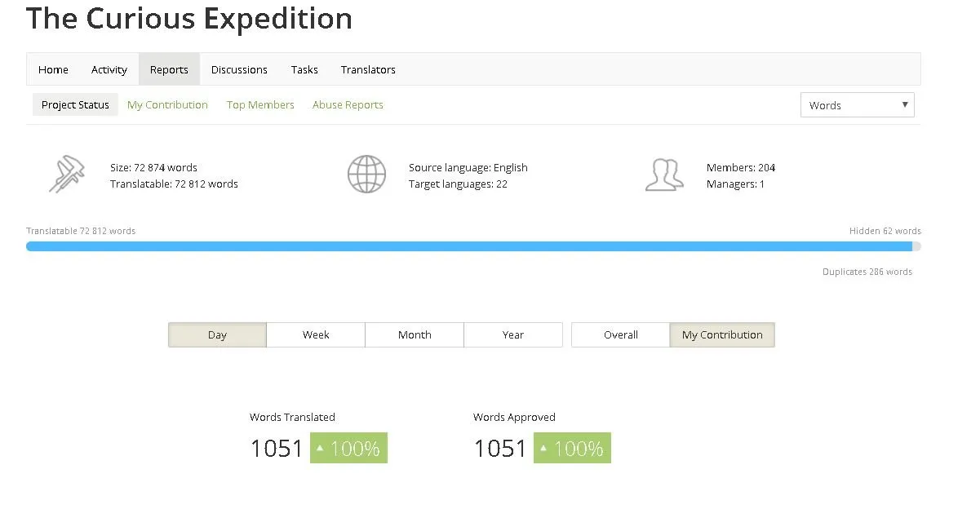Click the 1051 value under Words Translated

tap(277, 449)
